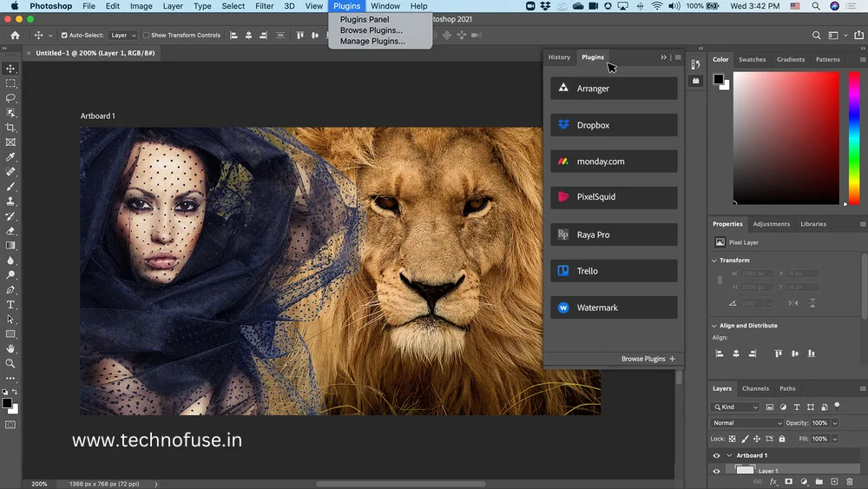Hide the Artboard 1 visibility eye

pyautogui.click(x=716, y=455)
